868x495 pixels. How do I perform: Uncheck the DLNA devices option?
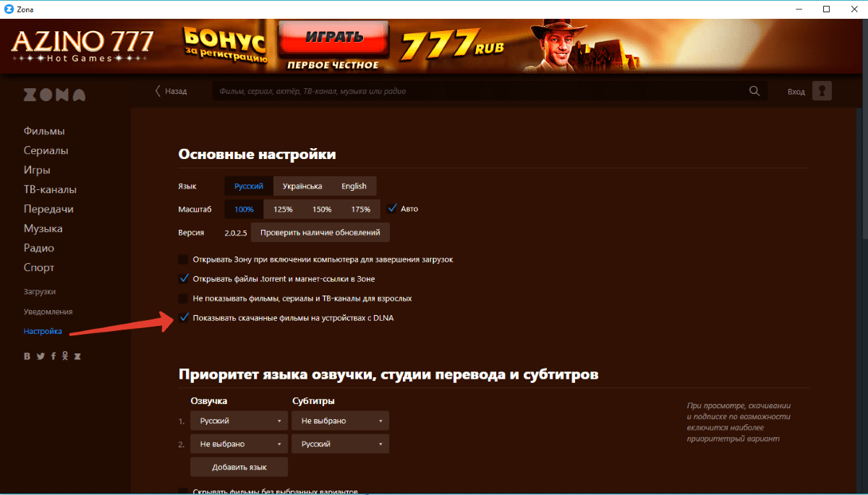[183, 317]
